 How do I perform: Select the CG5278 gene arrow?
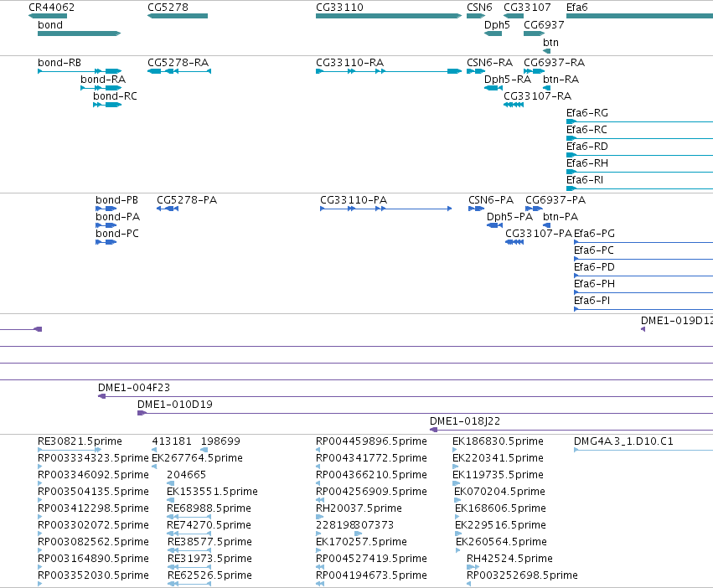pyautogui.click(x=178, y=16)
